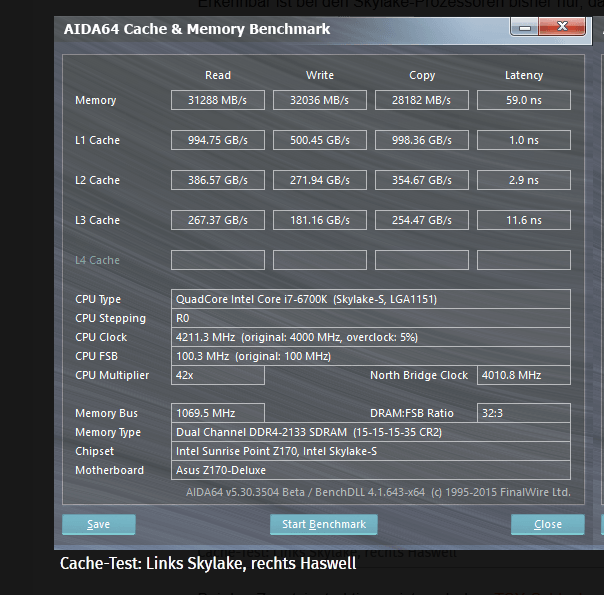The height and width of the screenshot is (595, 604).
Task: Click the greyed L4 Cache label
Action: point(97,260)
